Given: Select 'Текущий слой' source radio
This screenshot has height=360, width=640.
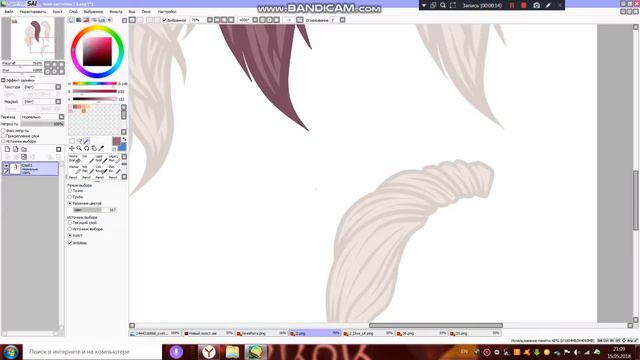Looking at the screenshot, I should click(x=70, y=223).
